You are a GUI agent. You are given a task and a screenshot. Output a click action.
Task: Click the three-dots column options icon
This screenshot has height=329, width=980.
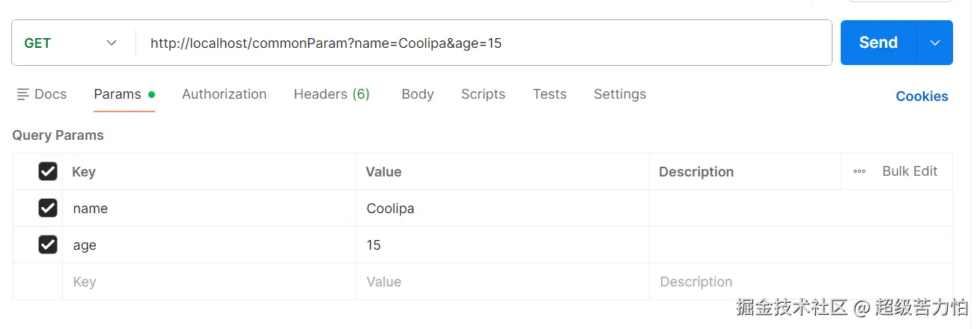coord(859,171)
